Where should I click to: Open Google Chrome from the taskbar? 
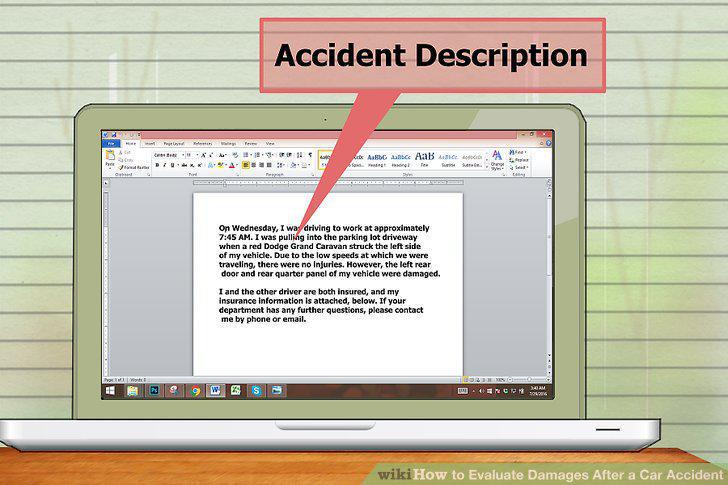pyautogui.click(x=195, y=391)
